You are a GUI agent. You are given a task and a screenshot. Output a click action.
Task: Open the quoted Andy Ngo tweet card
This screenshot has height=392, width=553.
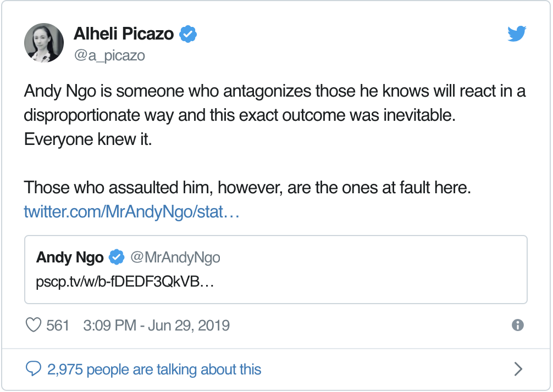coord(276,270)
